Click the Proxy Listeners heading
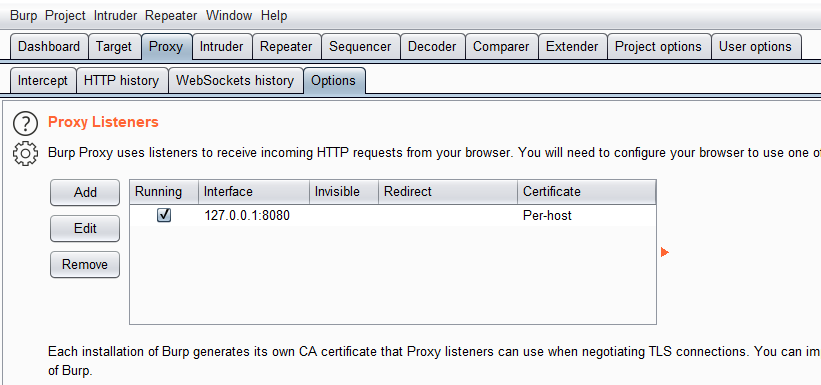The width and height of the screenshot is (821, 385). [x=103, y=122]
